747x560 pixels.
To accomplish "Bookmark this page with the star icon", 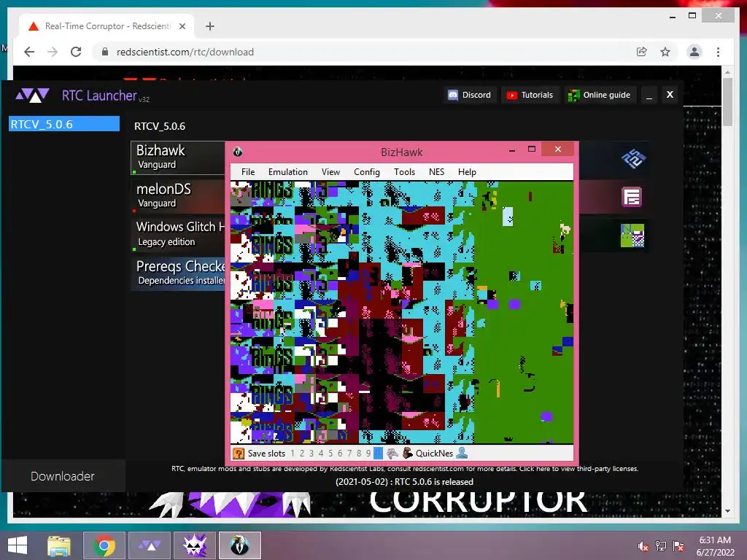I will (665, 52).
